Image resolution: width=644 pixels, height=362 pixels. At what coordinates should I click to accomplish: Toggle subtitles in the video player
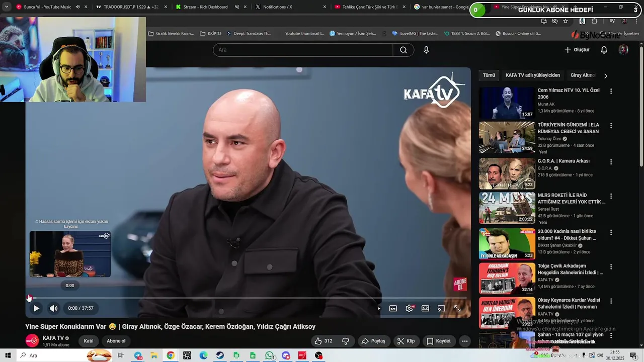[393, 308]
